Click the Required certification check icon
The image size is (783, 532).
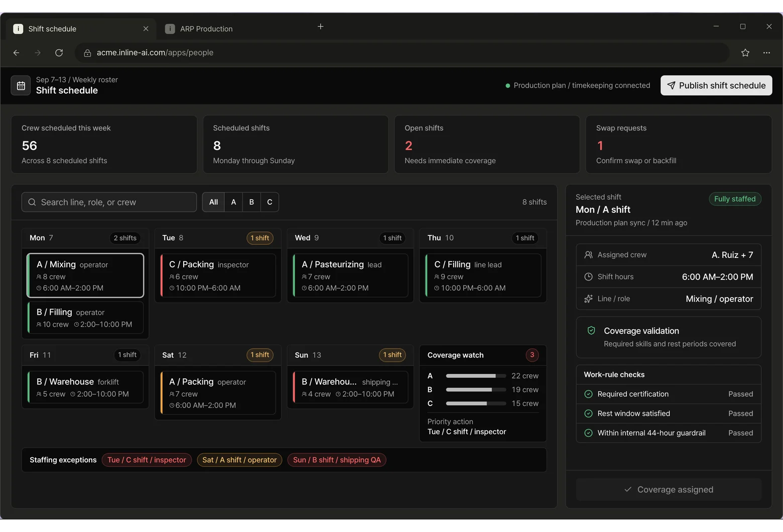pos(589,394)
